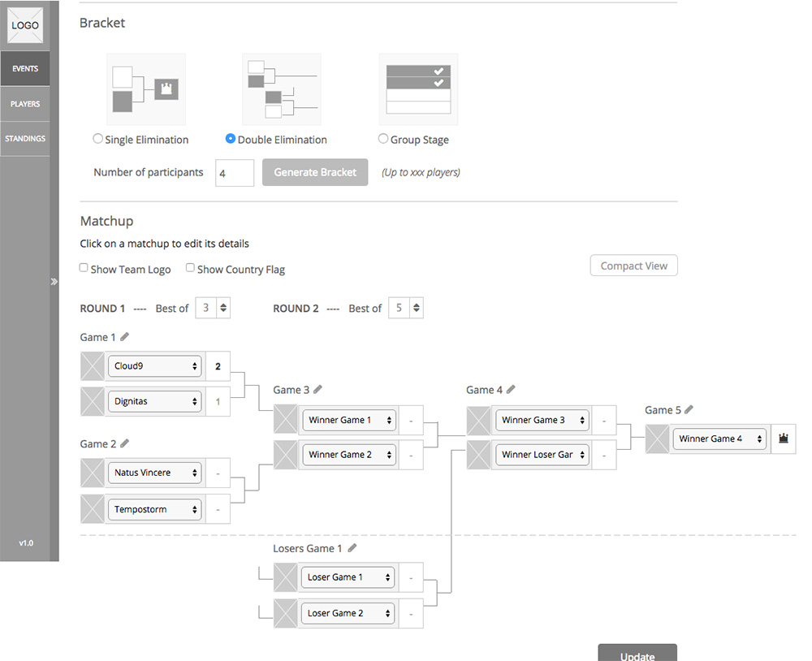This screenshot has width=812, height=661.
Task: Open Game 5 edit pencil icon
Action: click(x=689, y=409)
